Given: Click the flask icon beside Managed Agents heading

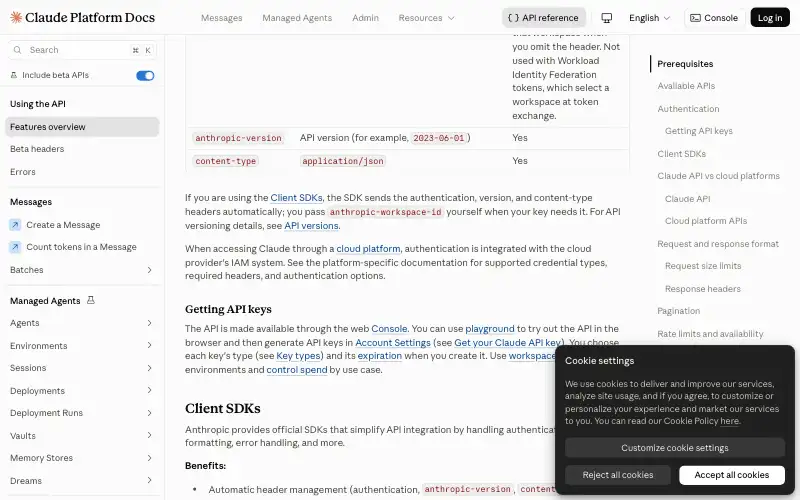Looking at the screenshot, I should pyautogui.click(x=91, y=301).
